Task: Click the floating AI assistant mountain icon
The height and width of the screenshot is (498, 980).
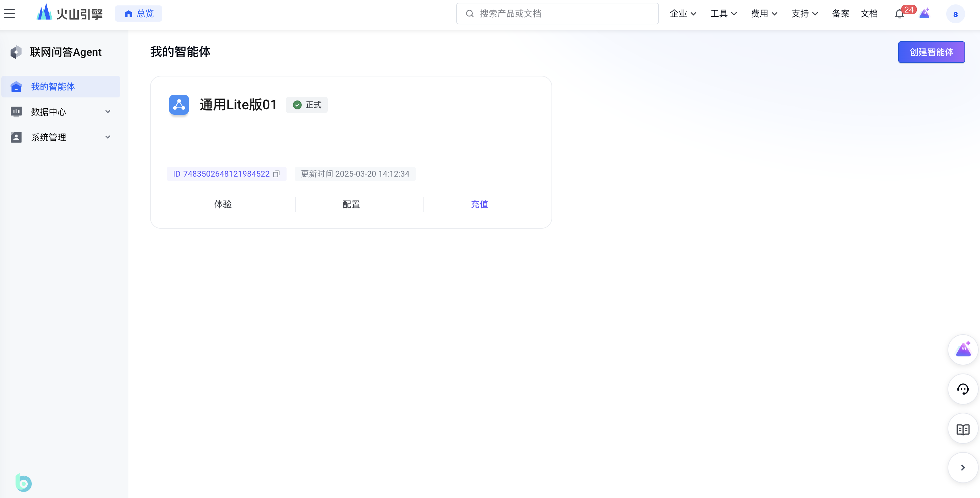Action: click(x=962, y=349)
